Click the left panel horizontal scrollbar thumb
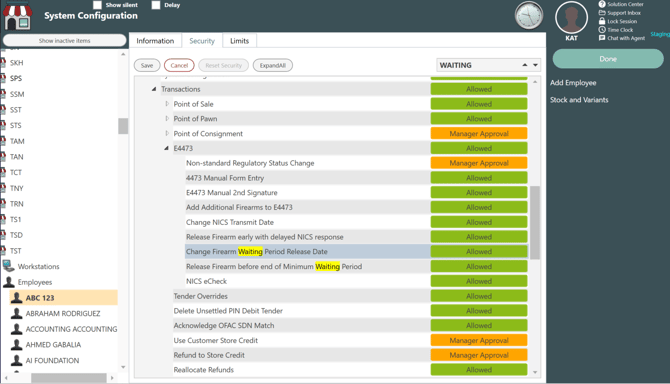This screenshot has width=670, height=384. (68, 378)
